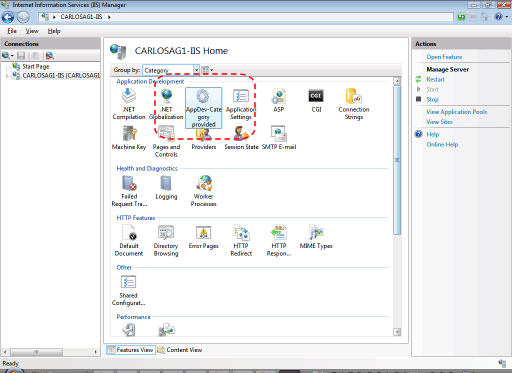The width and height of the screenshot is (512, 373).
Task: Open the Directory Browsing feature
Action: [166, 240]
